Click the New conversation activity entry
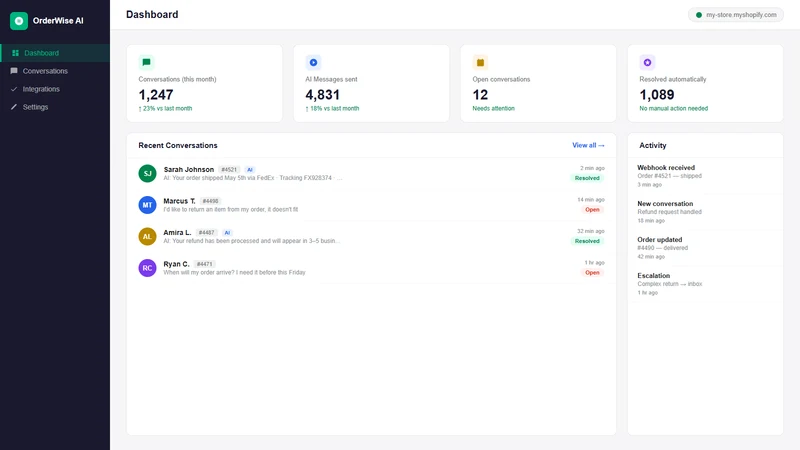The image size is (800, 450). 706,212
